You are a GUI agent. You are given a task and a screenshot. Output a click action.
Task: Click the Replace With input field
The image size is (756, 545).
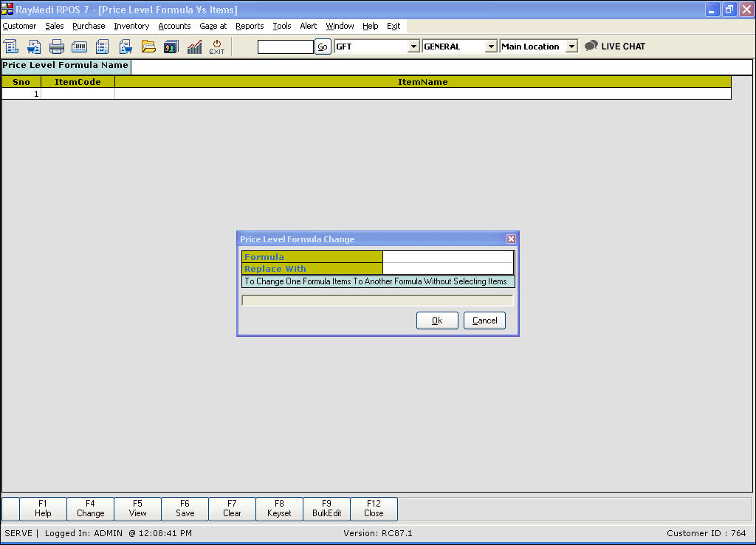(447, 269)
